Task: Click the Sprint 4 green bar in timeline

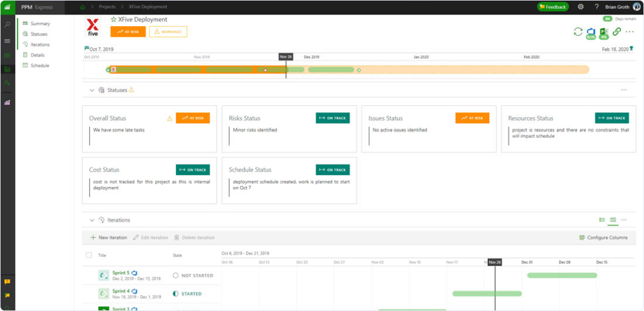Action: click(487, 294)
